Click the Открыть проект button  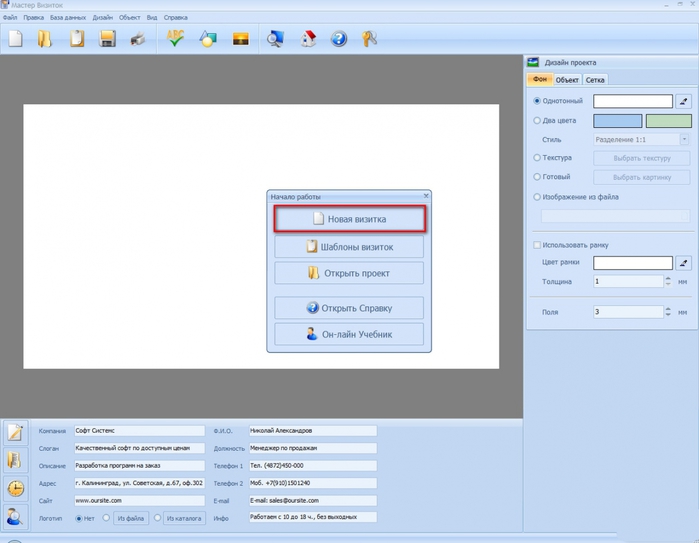349,273
